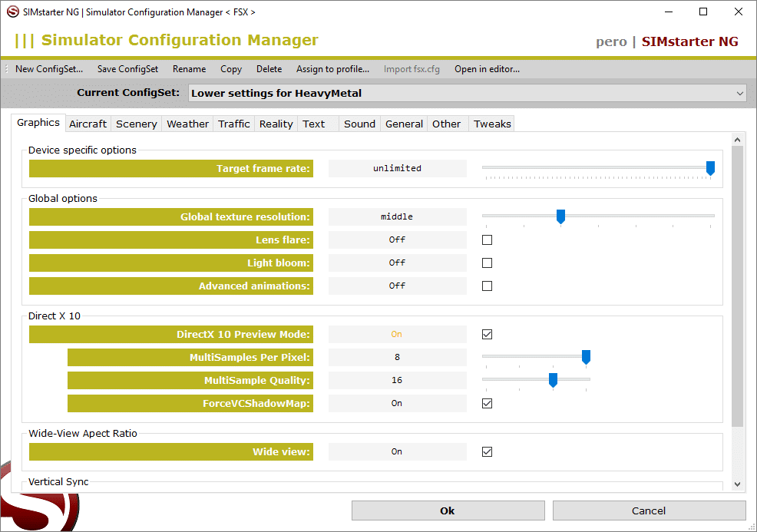757x532 pixels.
Task: Click Save ConfigSet in the toolbar
Action: click(127, 69)
